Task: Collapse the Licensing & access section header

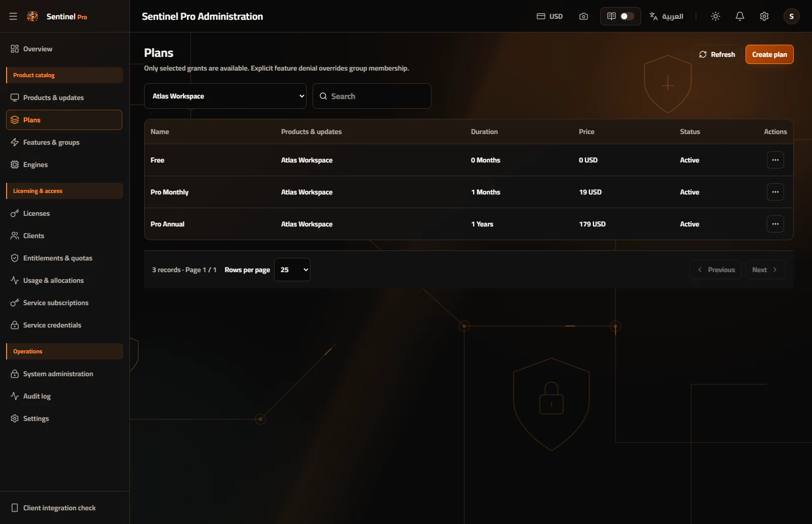Action: [64, 191]
